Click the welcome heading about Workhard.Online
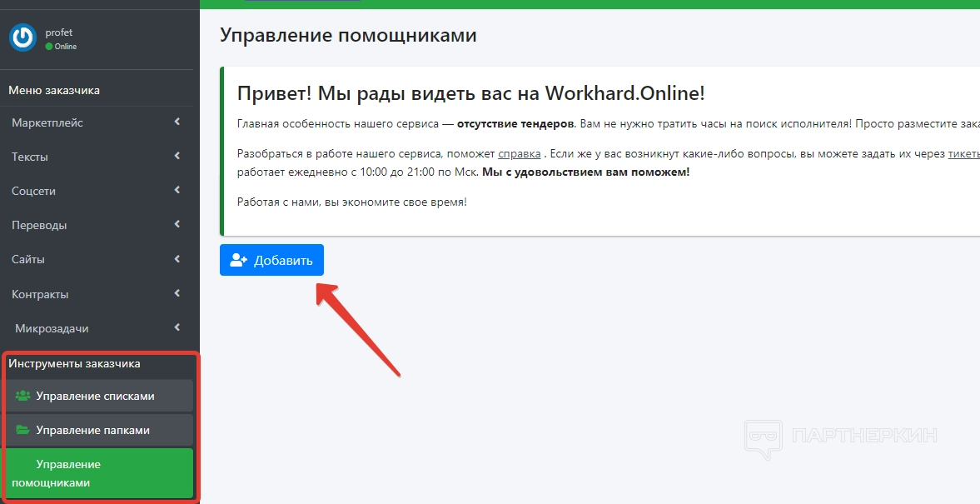The height and width of the screenshot is (504, 980). coord(471,93)
